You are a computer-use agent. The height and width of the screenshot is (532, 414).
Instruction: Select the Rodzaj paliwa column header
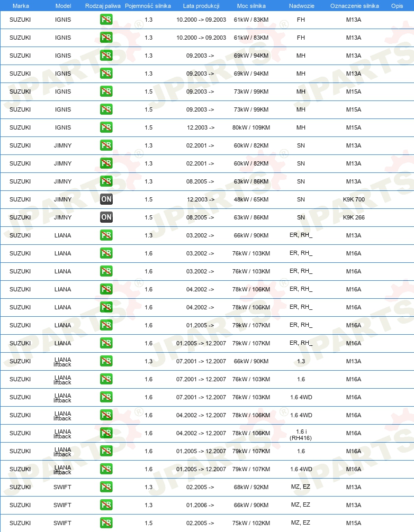click(x=103, y=6)
